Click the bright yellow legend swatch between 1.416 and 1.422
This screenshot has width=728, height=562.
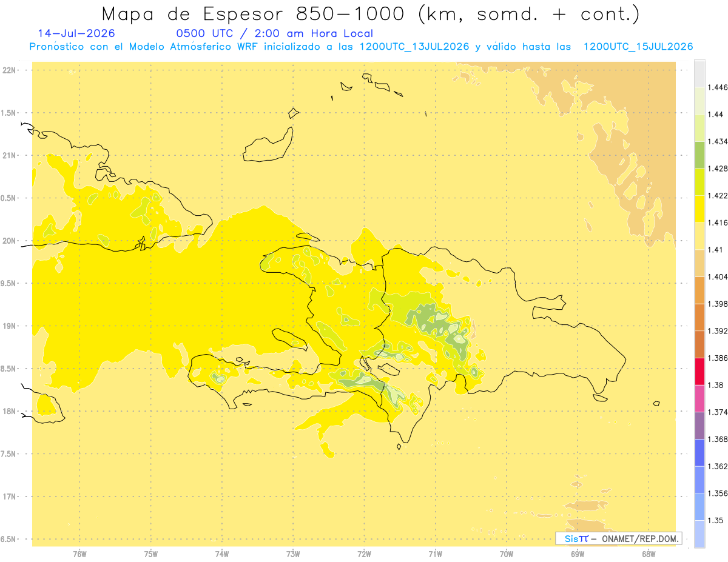coord(699,209)
